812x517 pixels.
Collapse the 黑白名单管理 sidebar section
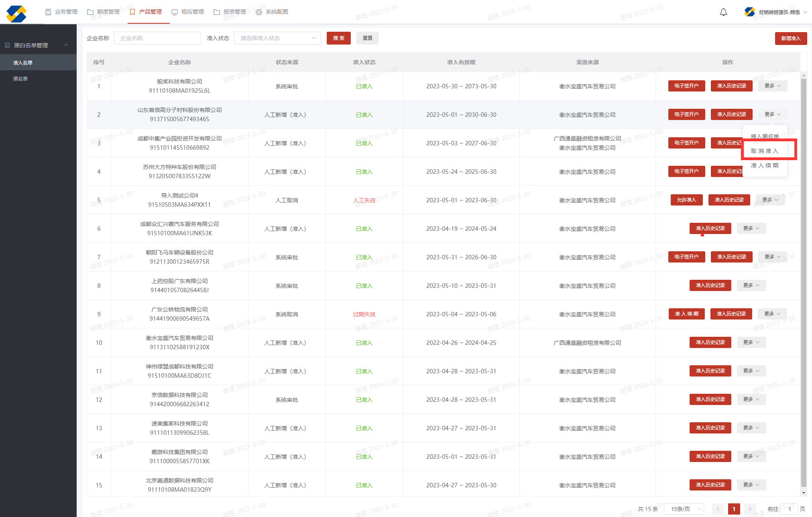coord(66,45)
